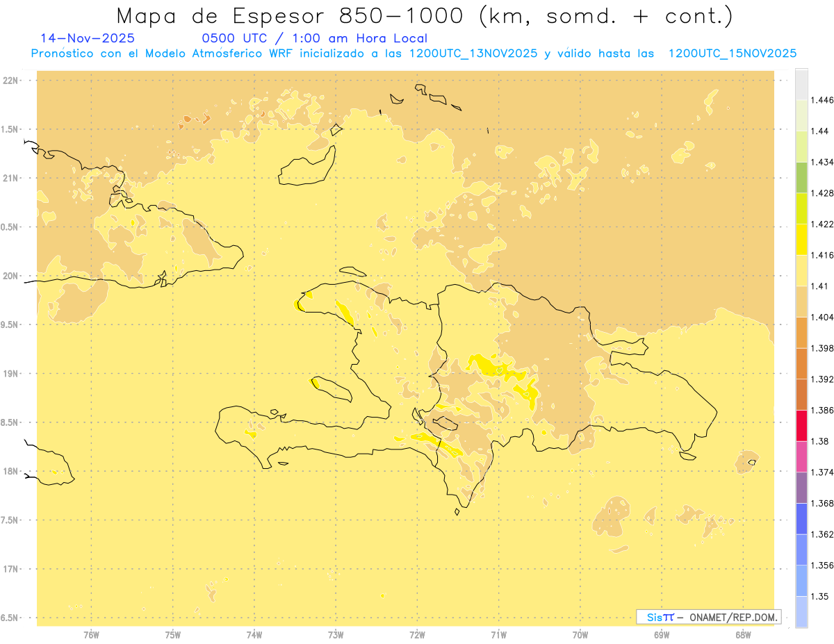
Task: Select the '1.374' legend value
Action: [821, 472]
